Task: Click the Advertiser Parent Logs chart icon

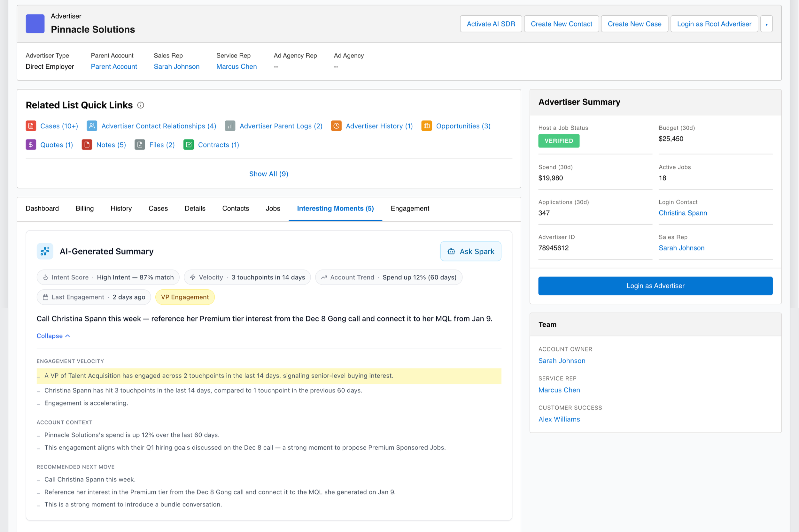Action: click(230, 126)
